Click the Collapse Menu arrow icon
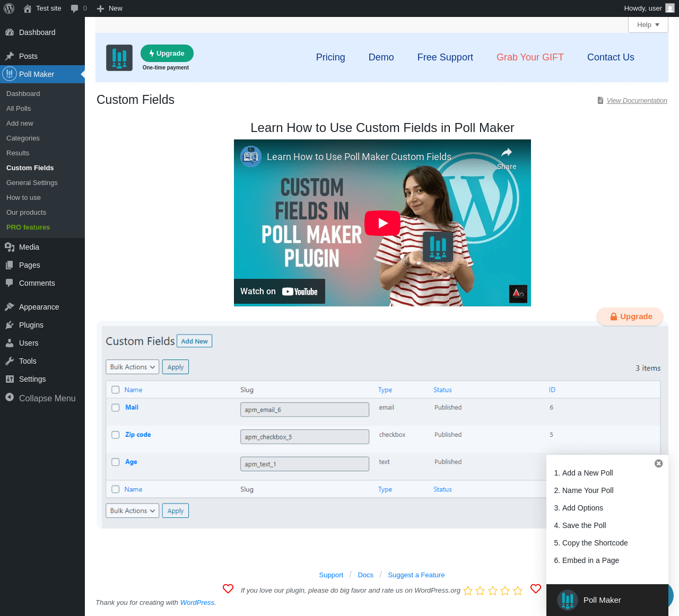 pos(10,397)
